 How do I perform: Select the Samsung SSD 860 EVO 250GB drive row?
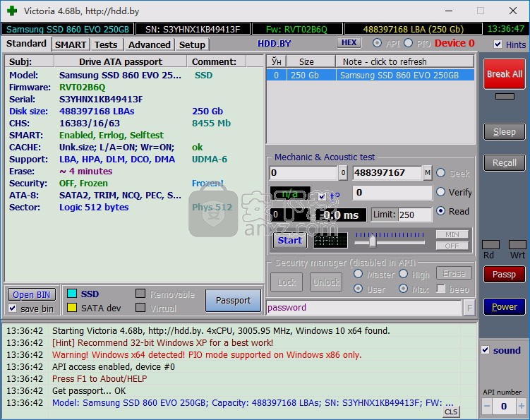[x=370, y=75]
